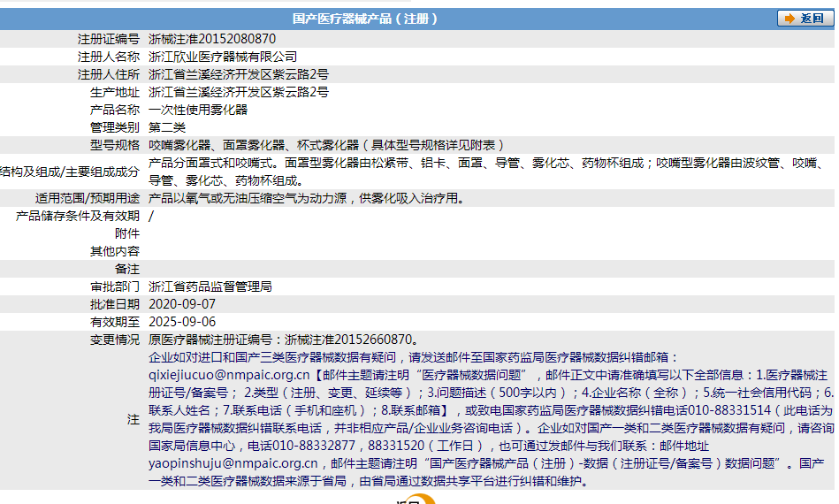This screenshot has height=504, width=839.
Task: Click the 注册人名称 label
Action: pos(109,57)
